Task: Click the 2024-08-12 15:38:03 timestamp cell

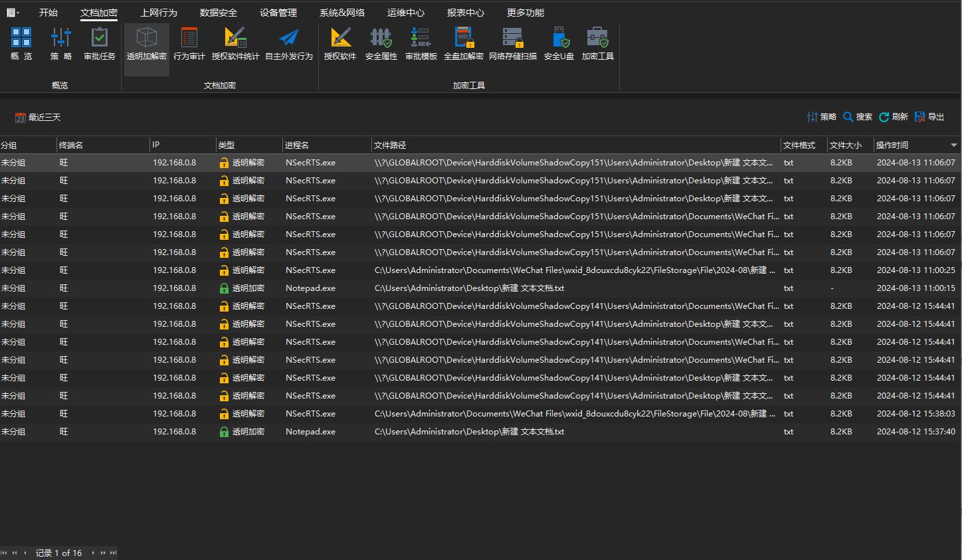Action: 915,414
